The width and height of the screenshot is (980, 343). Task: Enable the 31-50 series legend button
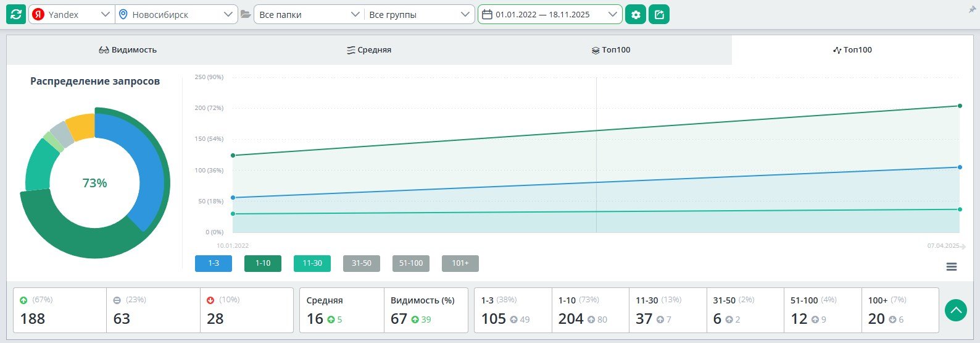[x=362, y=263]
